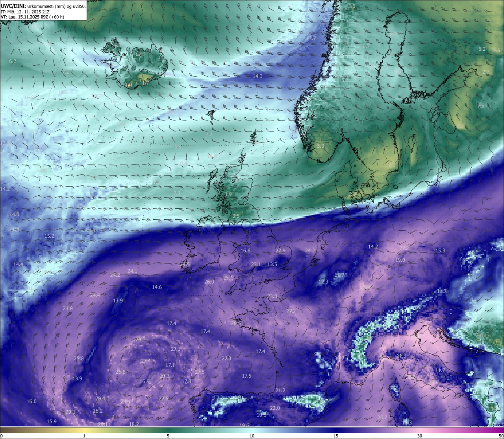Click the 14.3 value west of Norway
Viewport: 504px width, 439px height.
(x=258, y=76)
